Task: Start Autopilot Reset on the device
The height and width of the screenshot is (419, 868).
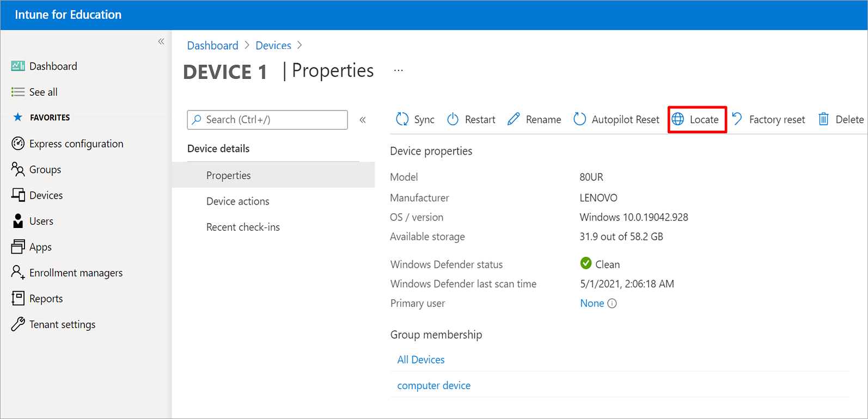Action: pos(616,119)
